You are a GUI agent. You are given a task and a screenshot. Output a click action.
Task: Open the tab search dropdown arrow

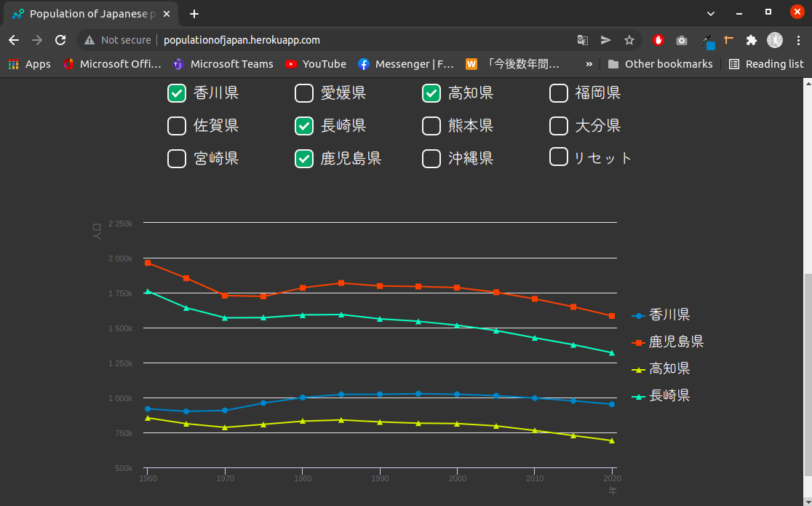pos(710,13)
